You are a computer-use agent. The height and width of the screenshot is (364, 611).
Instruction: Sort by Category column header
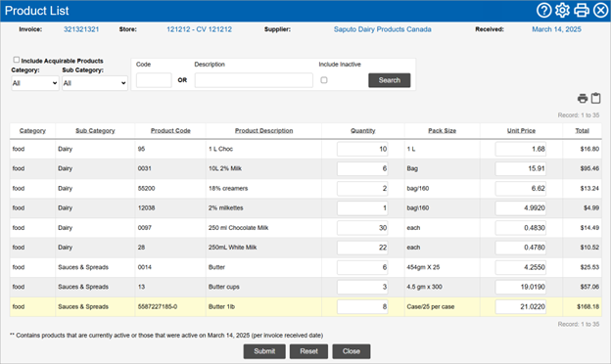[x=32, y=131]
